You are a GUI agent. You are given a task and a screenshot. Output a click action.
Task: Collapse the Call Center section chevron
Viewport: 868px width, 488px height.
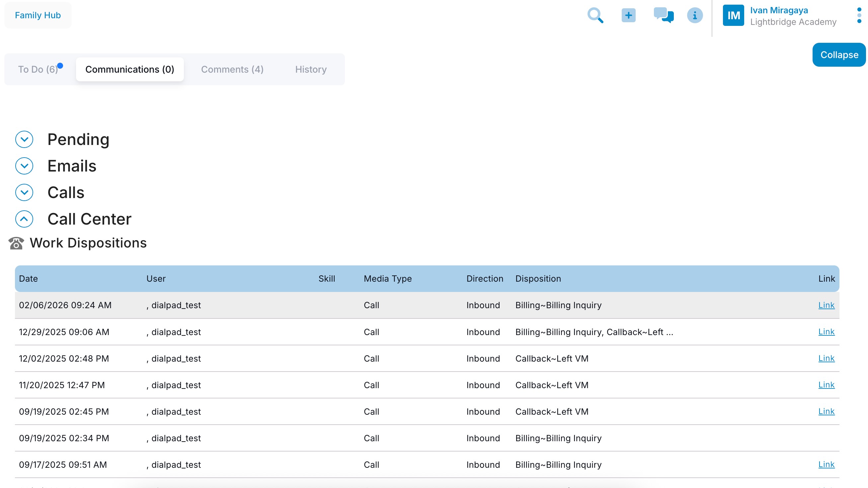coord(24,219)
